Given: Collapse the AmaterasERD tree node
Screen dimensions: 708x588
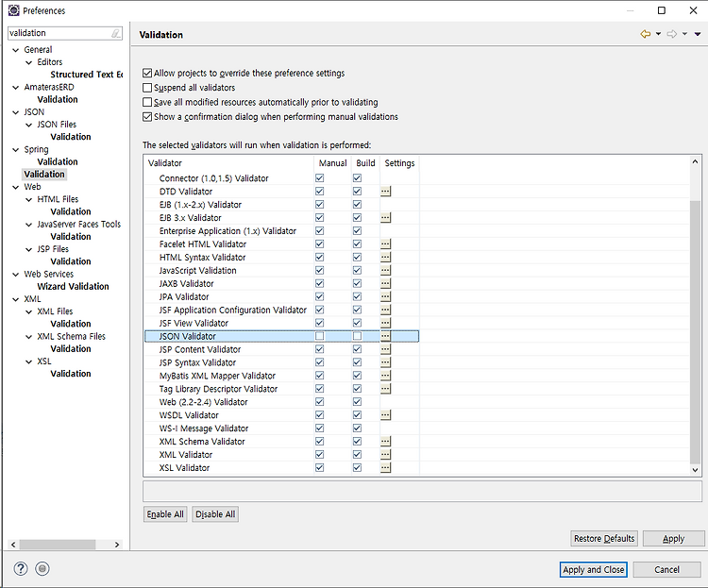Looking at the screenshot, I should pyautogui.click(x=16, y=87).
